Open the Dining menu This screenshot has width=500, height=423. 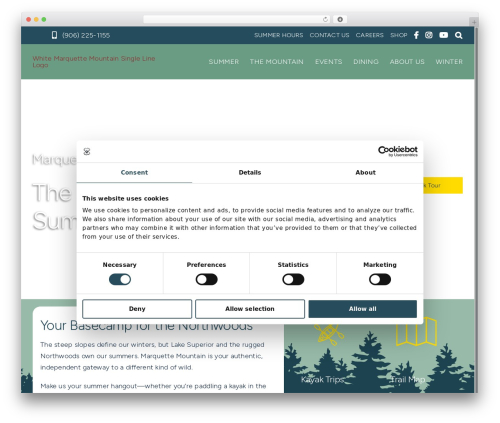[366, 62]
